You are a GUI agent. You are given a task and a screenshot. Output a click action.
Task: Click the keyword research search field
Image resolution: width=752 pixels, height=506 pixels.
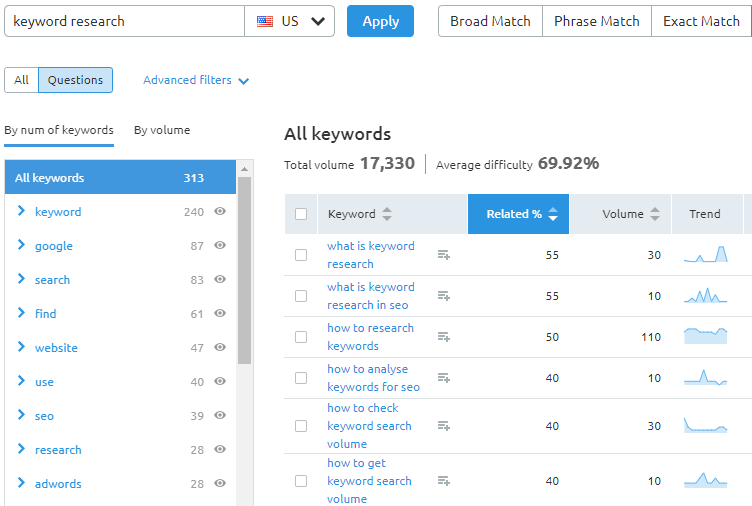(x=124, y=21)
